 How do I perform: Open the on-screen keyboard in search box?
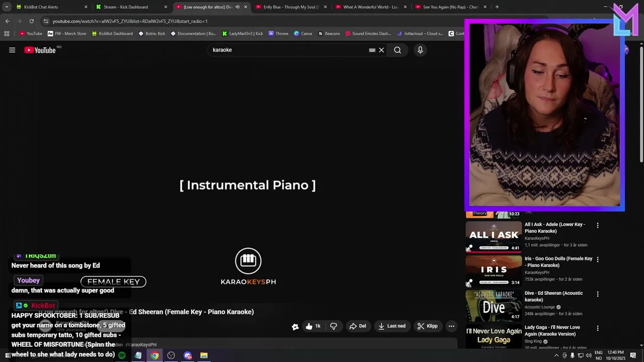click(x=372, y=50)
